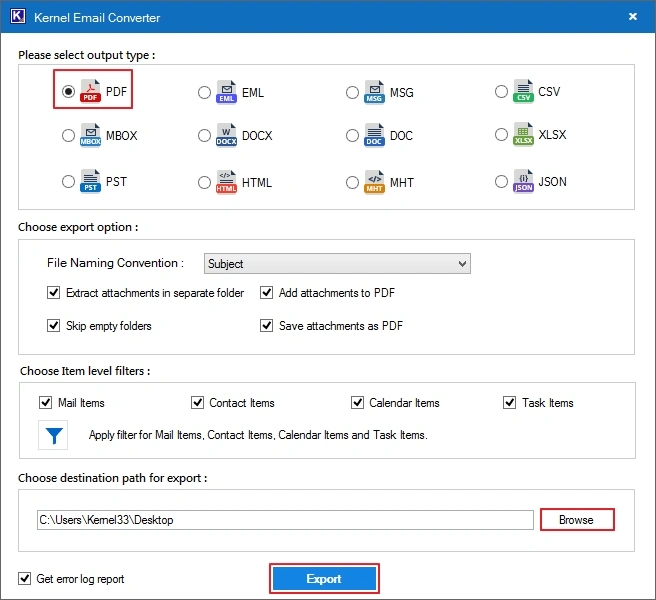Toggle Get error log report checkbox

[x=25, y=579]
